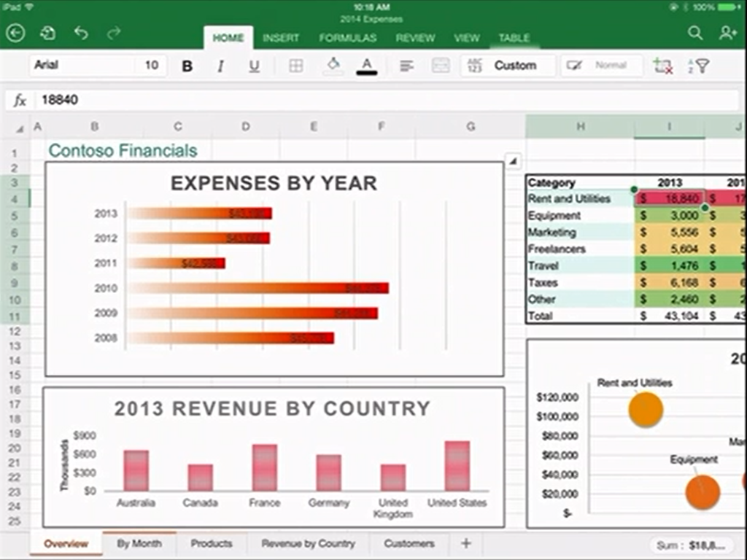Click the Category header cell
This screenshot has height=560, width=747.
coord(580,183)
